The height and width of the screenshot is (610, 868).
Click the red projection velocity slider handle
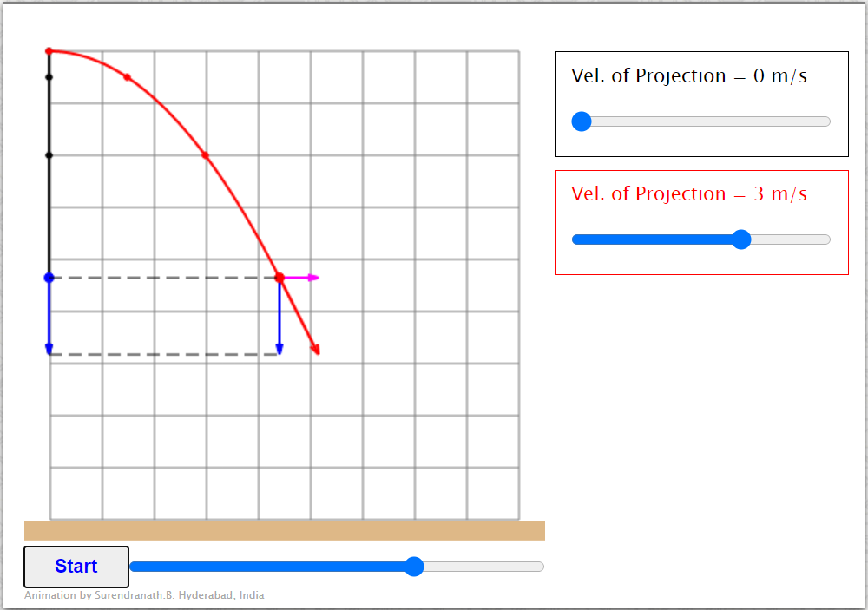point(741,239)
